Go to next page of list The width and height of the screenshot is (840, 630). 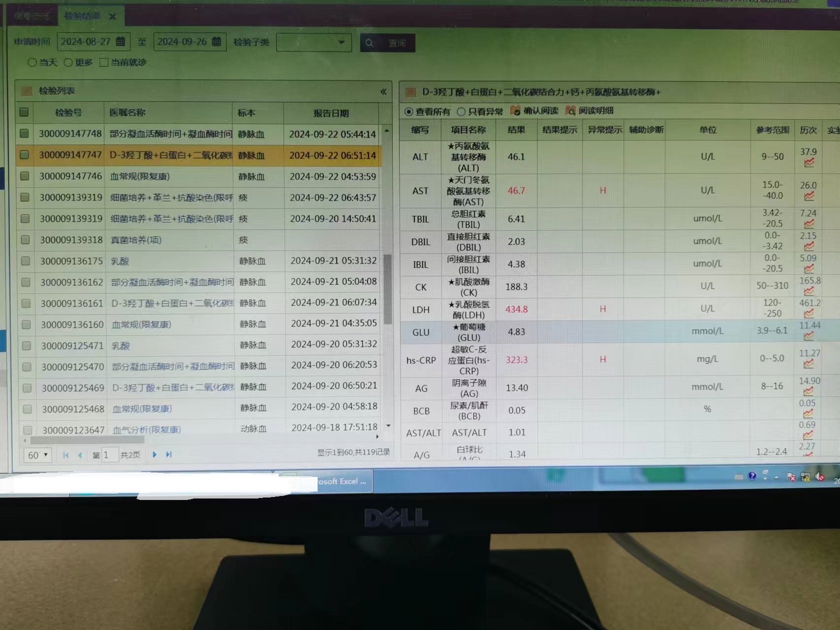[x=155, y=455]
